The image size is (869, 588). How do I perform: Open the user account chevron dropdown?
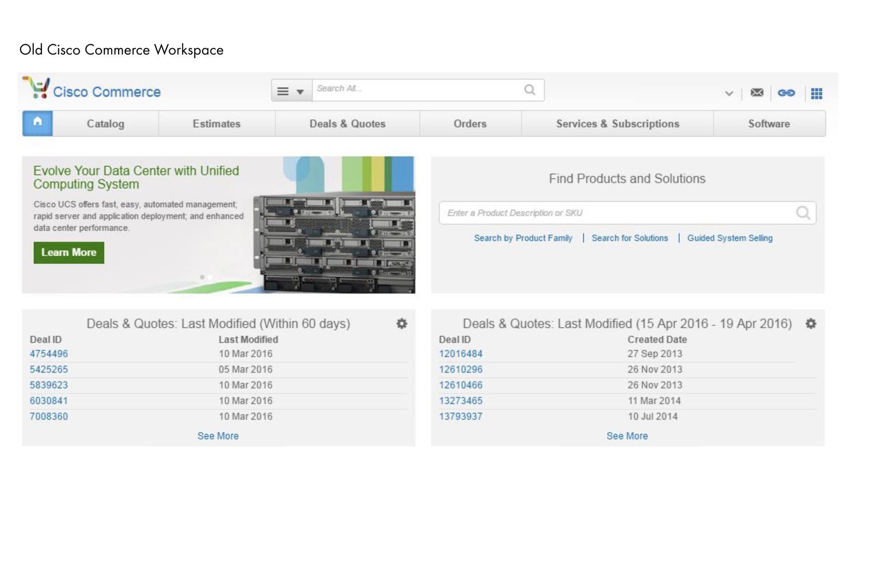[728, 93]
